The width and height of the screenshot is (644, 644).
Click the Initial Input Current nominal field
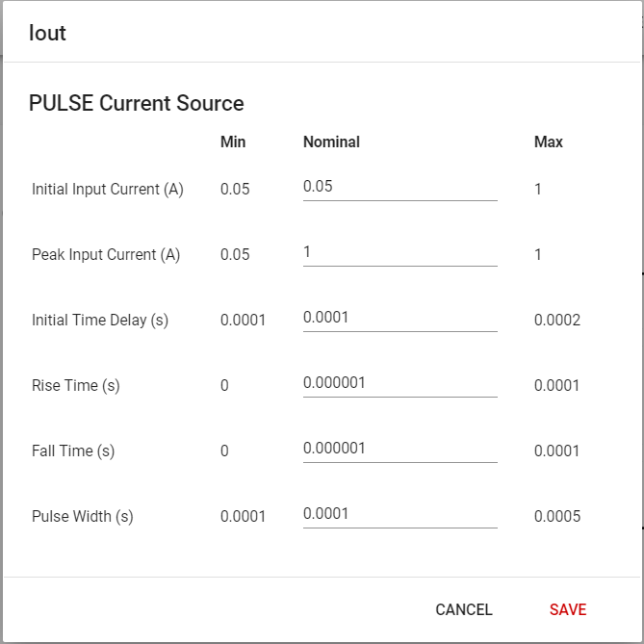(399, 187)
